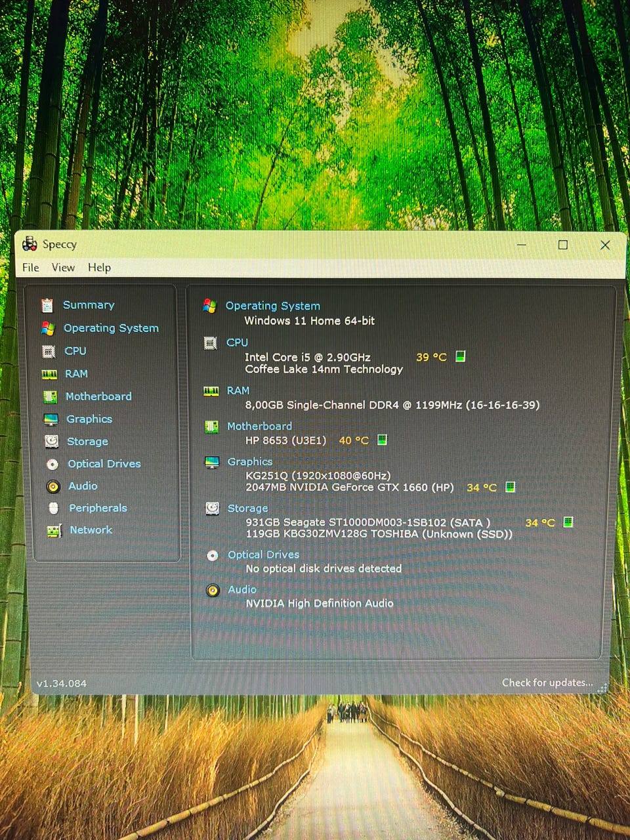Viewport: 630px width, 840px height.
Task: Select Motherboard icon in the sidebar
Action: (x=50, y=396)
